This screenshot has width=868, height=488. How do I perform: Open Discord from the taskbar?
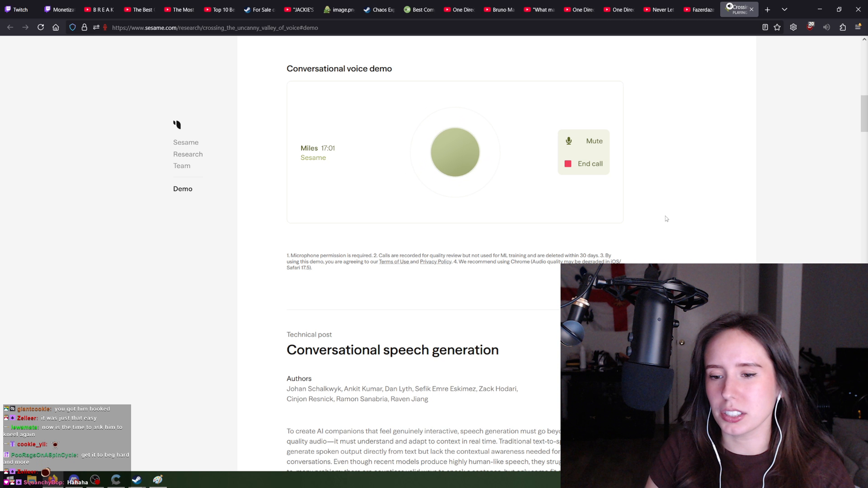pos(74,479)
